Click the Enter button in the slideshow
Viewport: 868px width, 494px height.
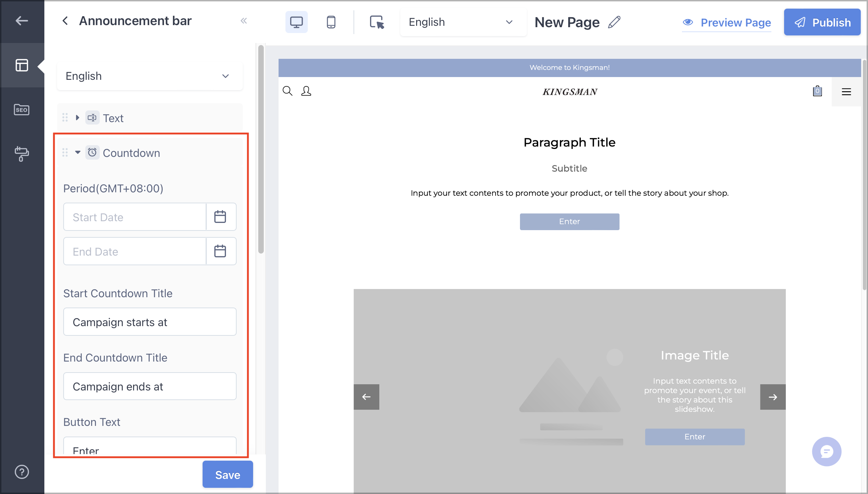[x=695, y=437]
